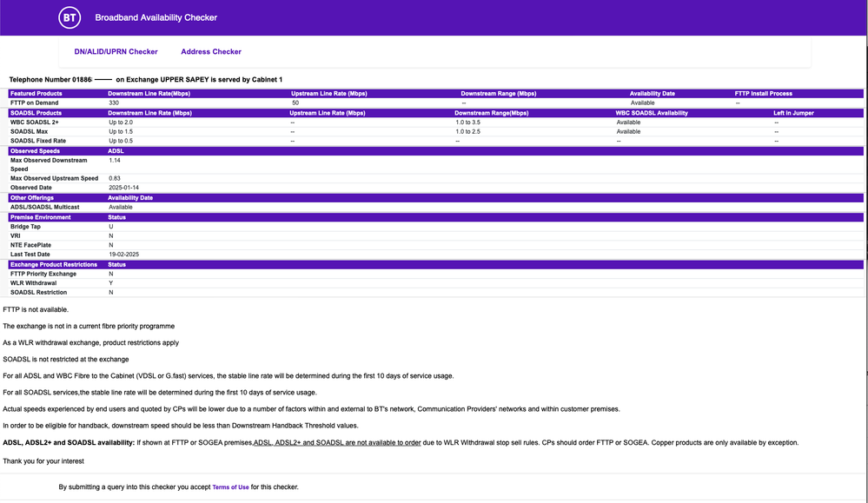Click the BT logo in the header
The image size is (868, 503).
[70, 17]
